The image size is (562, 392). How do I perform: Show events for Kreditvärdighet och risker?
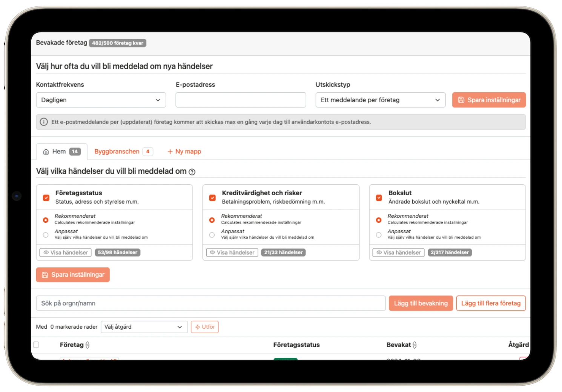click(x=232, y=253)
